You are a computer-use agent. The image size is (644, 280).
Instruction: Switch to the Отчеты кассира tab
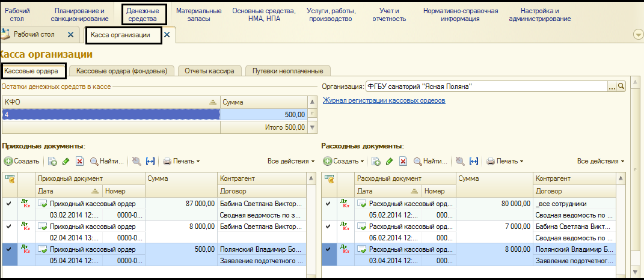click(x=213, y=71)
